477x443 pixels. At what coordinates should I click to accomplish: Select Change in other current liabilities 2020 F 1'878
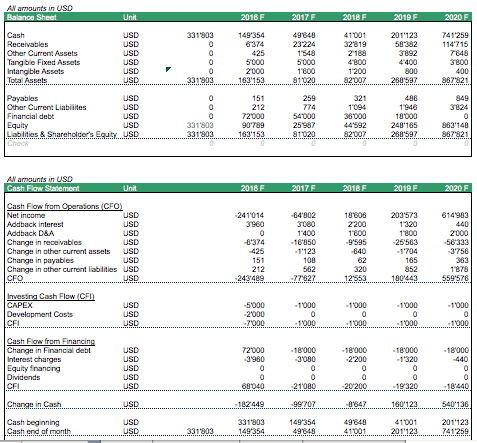pyautogui.click(x=459, y=269)
